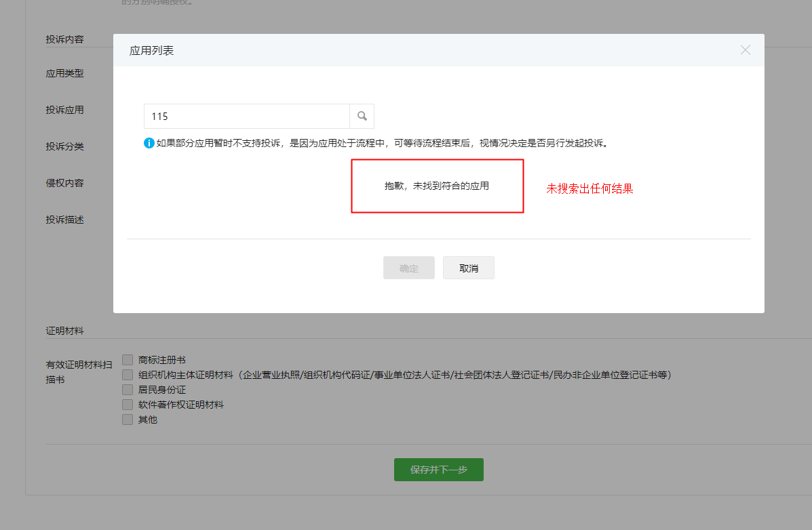The height and width of the screenshot is (530, 812).
Task: Click the 应用列表 dialog title
Action: tap(151, 51)
